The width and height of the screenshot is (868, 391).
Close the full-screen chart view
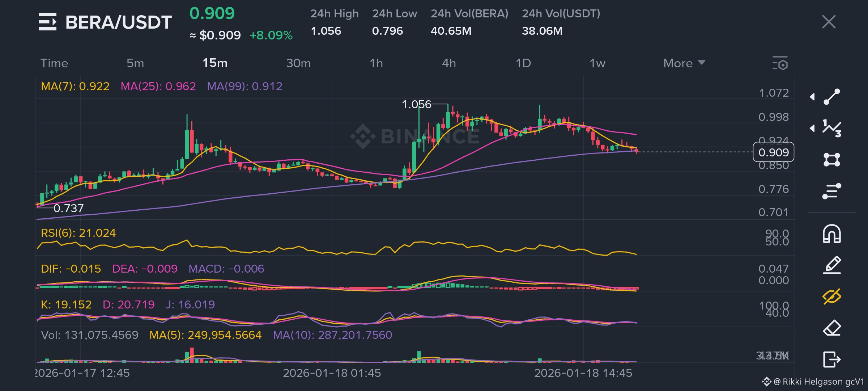coord(829,22)
